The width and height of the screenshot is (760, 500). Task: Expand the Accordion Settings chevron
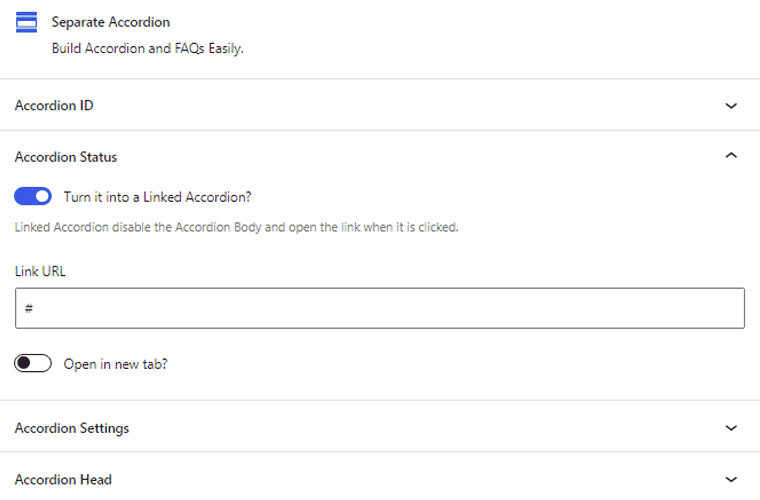point(731,428)
